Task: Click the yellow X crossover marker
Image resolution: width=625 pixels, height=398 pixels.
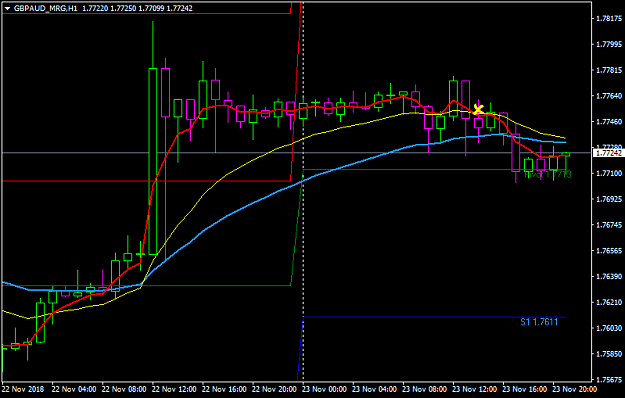Action: pyautogui.click(x=478, y=109)
